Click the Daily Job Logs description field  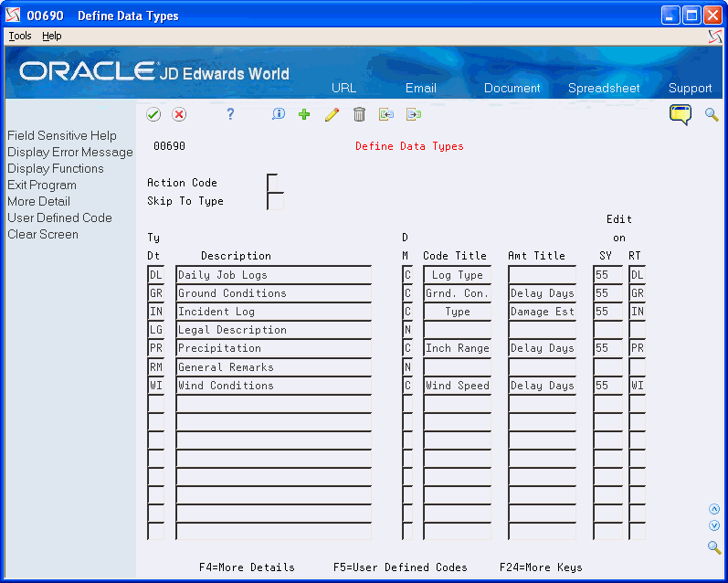click(x=273, y=274)
